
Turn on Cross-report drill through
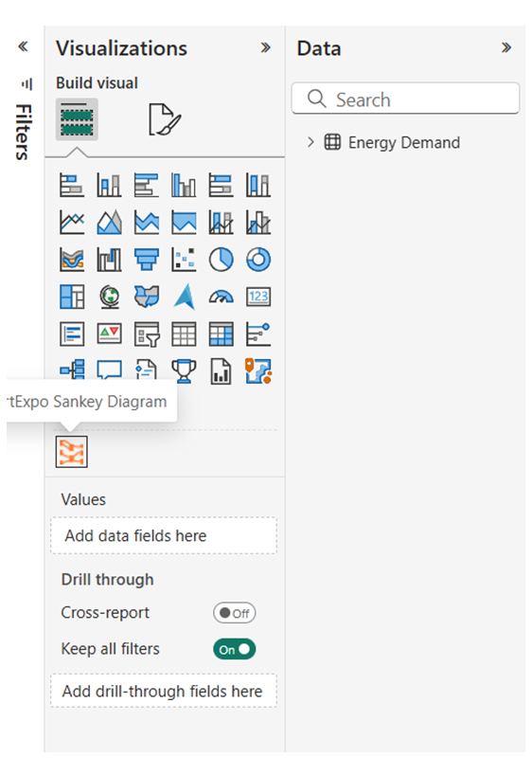point(234,613)
